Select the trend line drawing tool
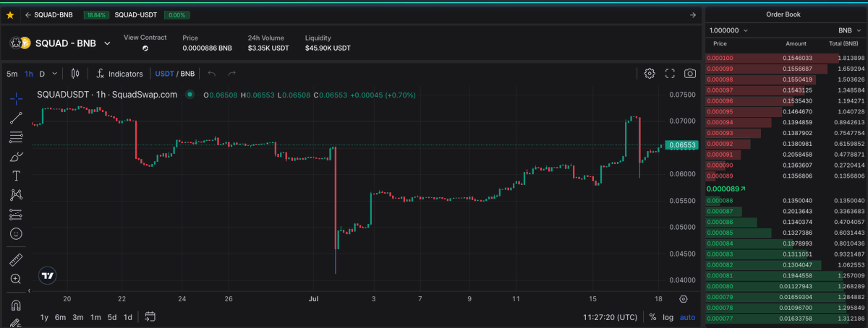Screen dimensions: 868x328 [16, 118]
